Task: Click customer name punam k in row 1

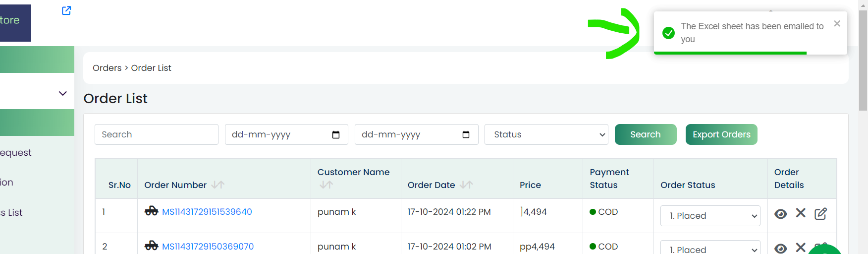Action: [x=336, y=212]
